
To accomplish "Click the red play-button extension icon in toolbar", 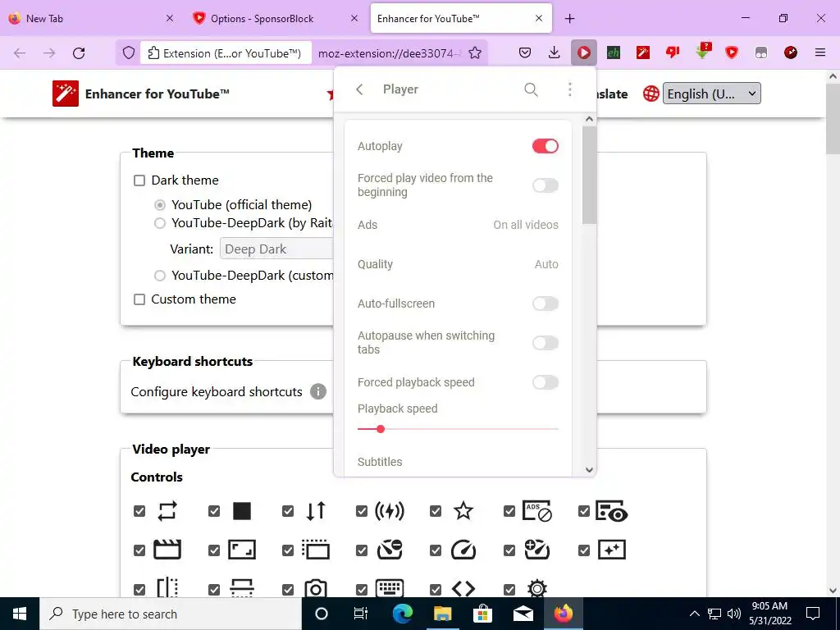I will point(584,52).
